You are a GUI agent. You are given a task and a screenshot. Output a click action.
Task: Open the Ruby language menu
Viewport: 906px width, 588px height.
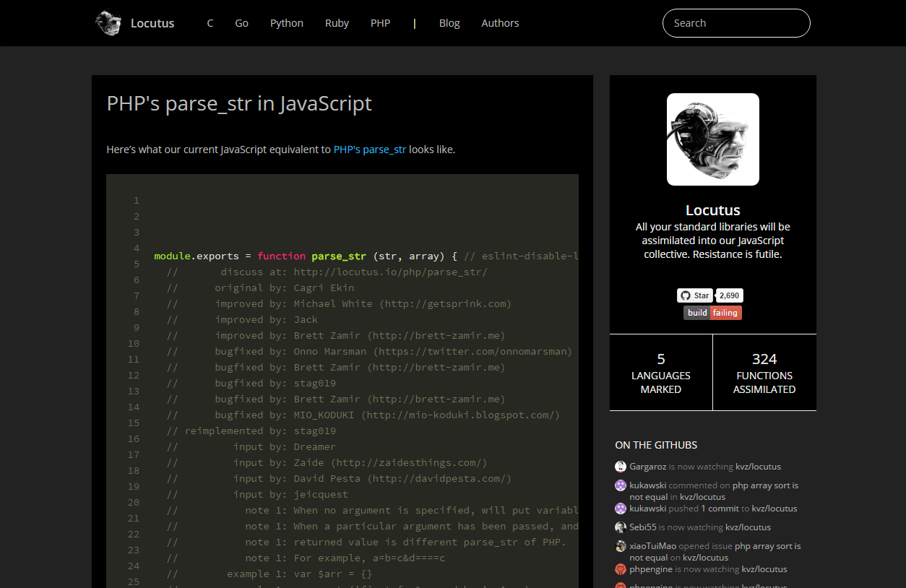pos(337,23)
